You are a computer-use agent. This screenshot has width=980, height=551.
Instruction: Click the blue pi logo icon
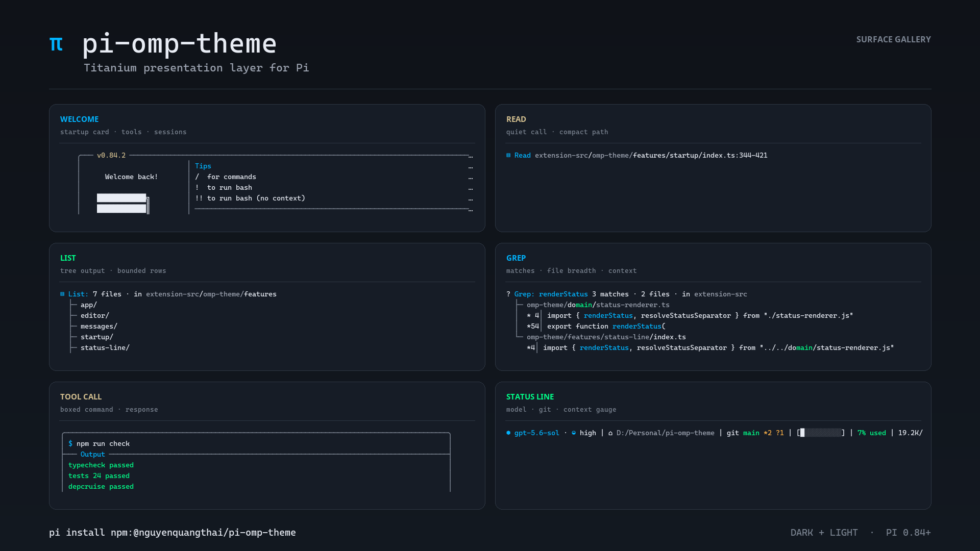click(x=56, y=44)
